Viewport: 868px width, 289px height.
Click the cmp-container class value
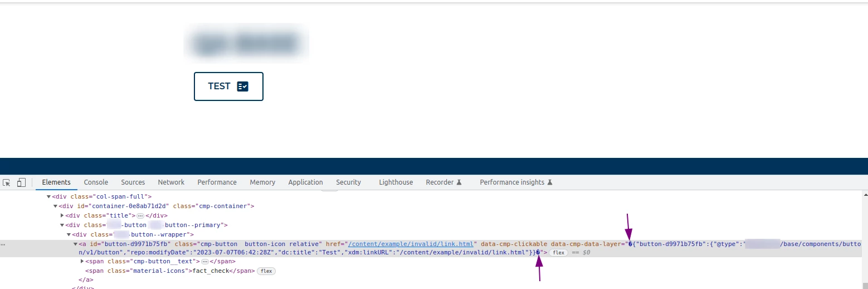pyautogui.click(x=223, y=206)
